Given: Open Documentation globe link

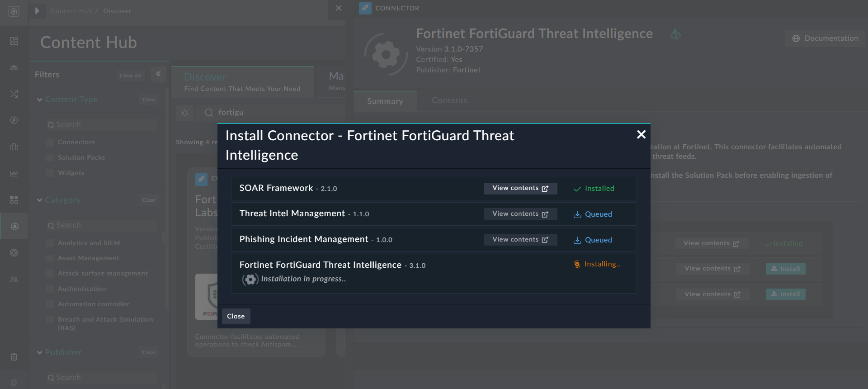Looking at the screenshot, I should click(825, 38).
